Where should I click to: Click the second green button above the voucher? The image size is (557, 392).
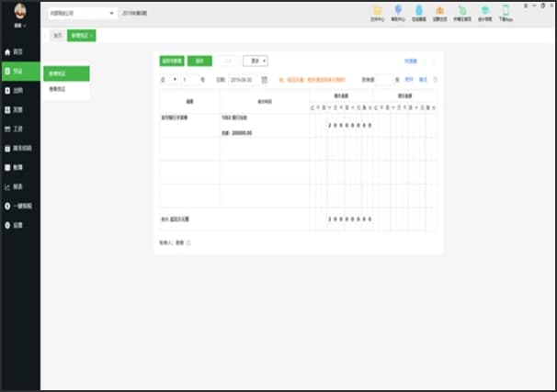coord(199,61)
